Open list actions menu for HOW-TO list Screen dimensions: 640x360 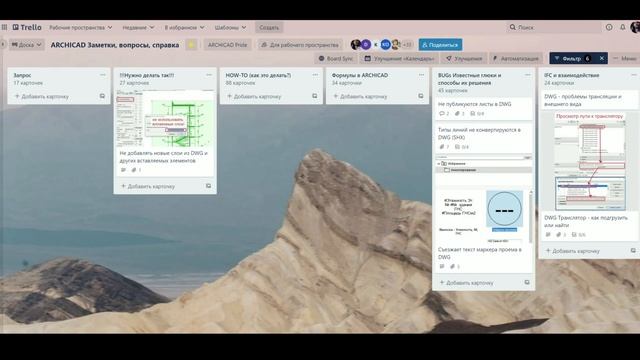point(315,75)
